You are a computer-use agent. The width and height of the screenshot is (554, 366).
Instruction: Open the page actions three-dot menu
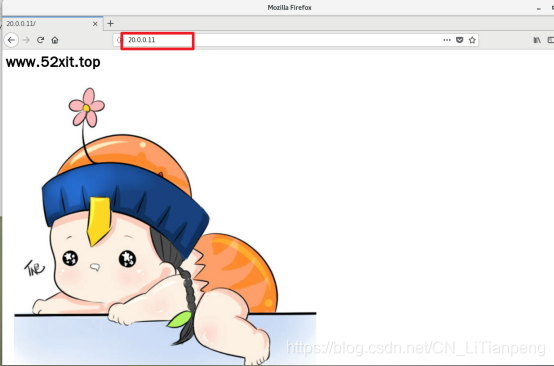(447, 40)
